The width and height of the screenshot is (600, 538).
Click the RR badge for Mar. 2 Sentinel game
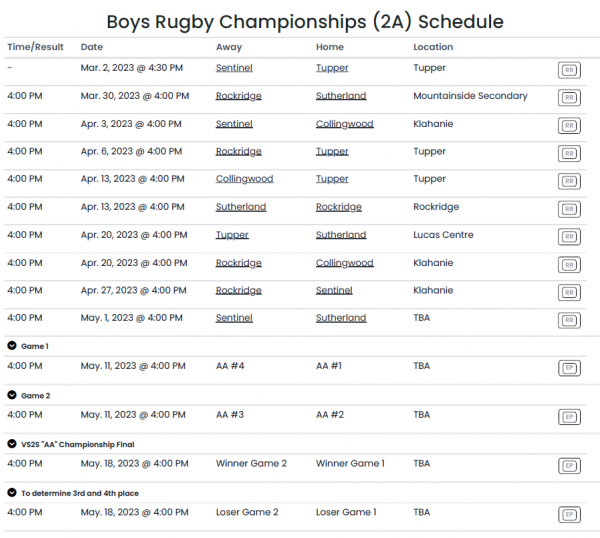coord(569,70)
